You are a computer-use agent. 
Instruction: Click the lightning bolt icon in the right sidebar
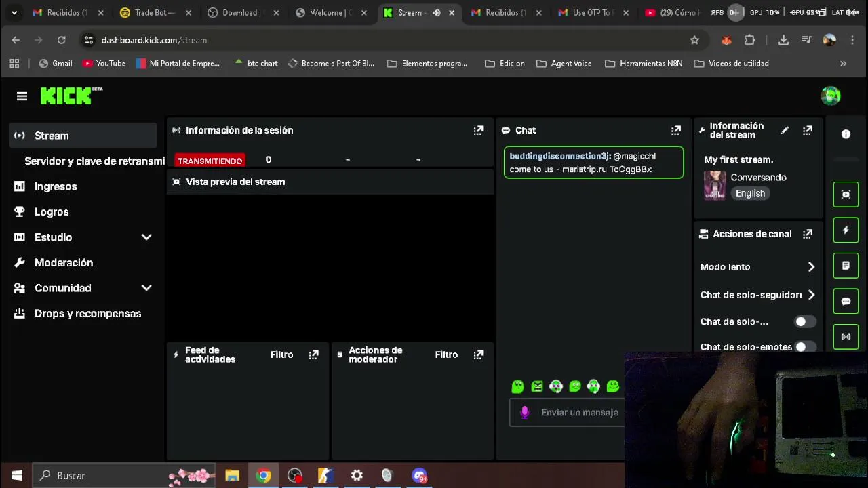click(846, 230)
